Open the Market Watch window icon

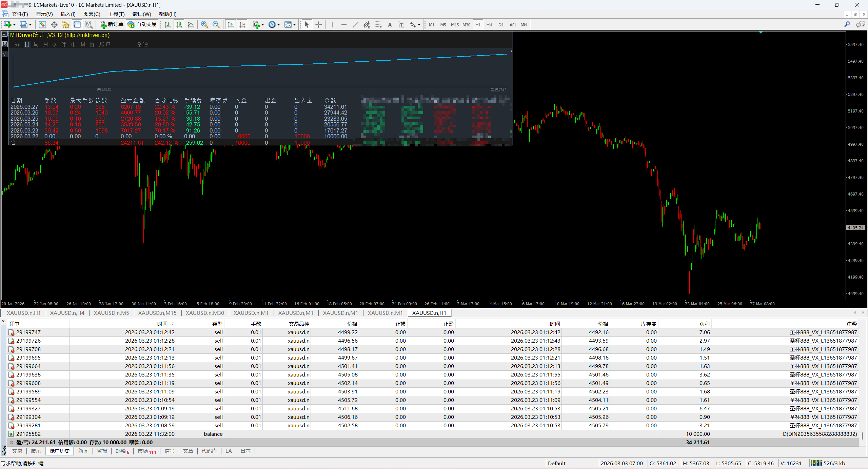42,24
